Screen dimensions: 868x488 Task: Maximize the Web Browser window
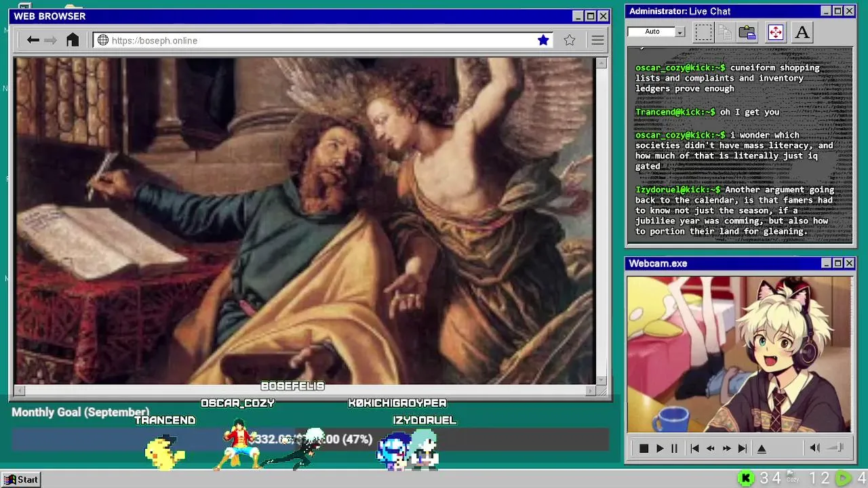point(590,16)
